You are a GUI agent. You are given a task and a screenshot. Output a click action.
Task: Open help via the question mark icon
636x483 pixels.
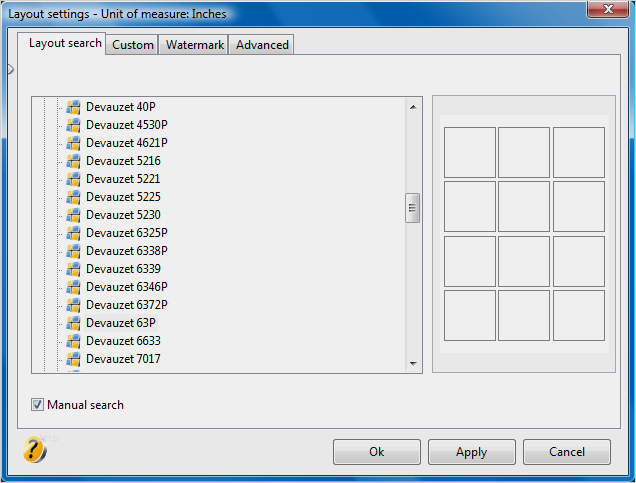(x=34, y=450)
